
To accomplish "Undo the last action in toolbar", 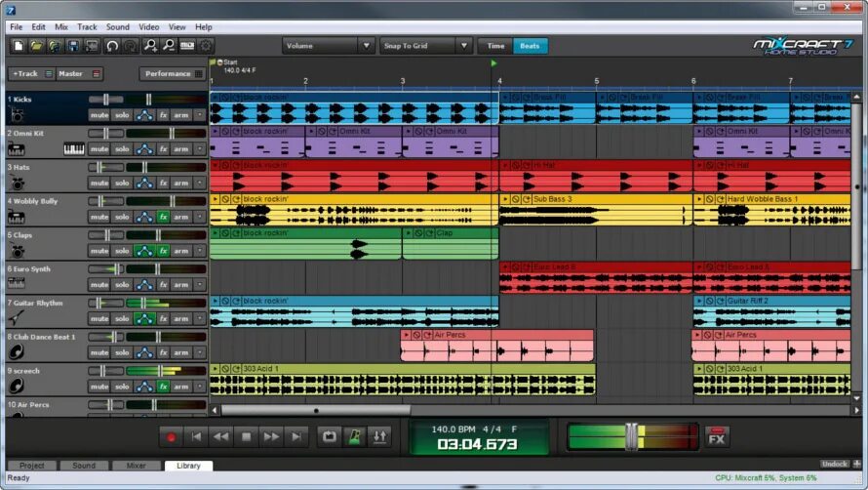I will click(112, 46).
